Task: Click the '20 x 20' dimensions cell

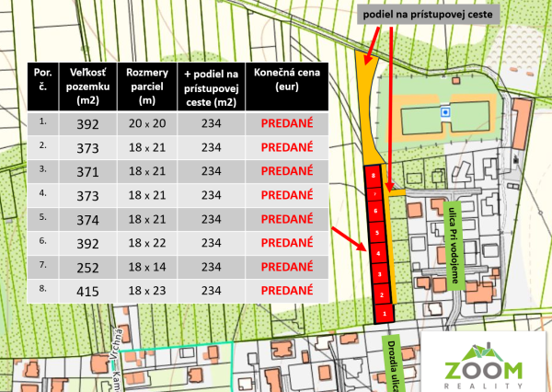Action: [147, 121]
